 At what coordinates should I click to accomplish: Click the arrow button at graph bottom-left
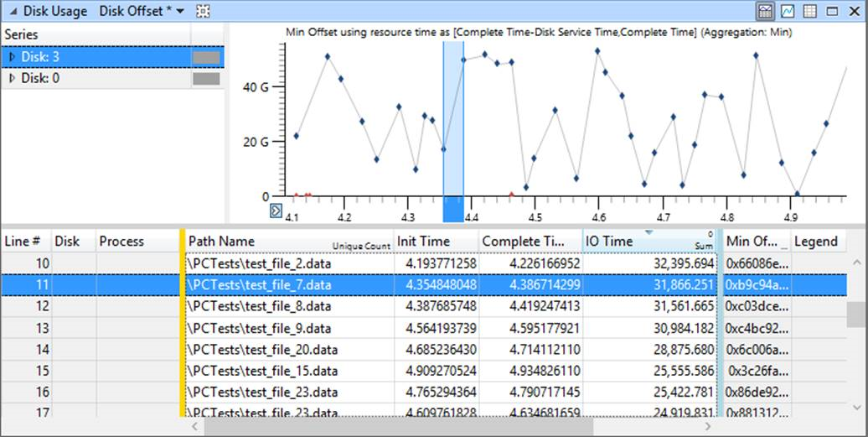pyautogui.click(x=276, y=211)
